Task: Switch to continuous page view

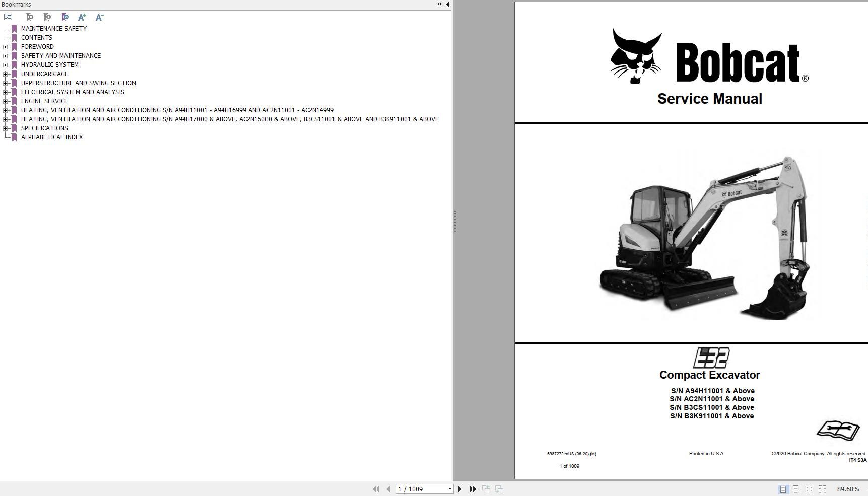Action: coord(796,489)
